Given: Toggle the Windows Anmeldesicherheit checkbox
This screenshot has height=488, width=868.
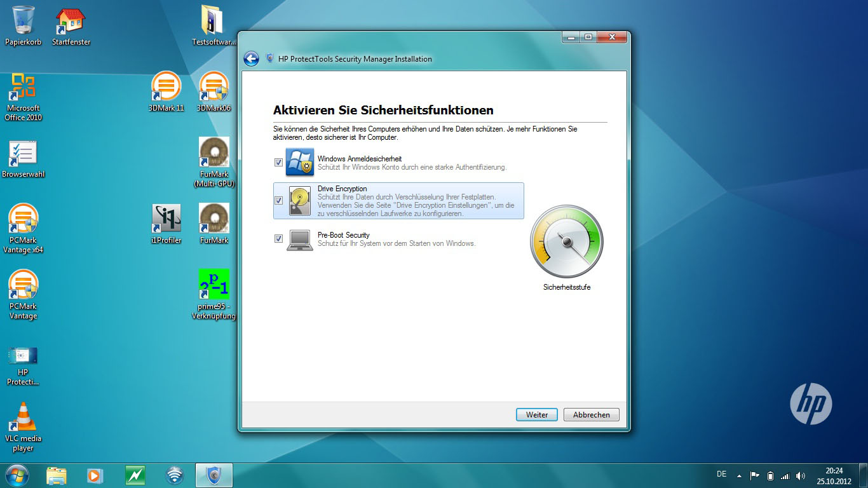Looking at the screenshot, I should (278, 162).
